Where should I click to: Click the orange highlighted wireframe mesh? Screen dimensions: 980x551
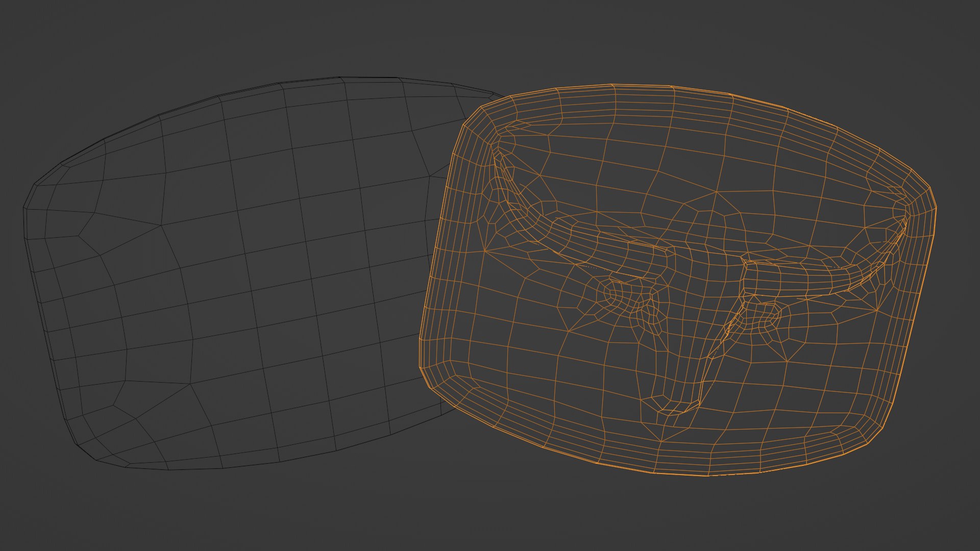coord(678,280)
